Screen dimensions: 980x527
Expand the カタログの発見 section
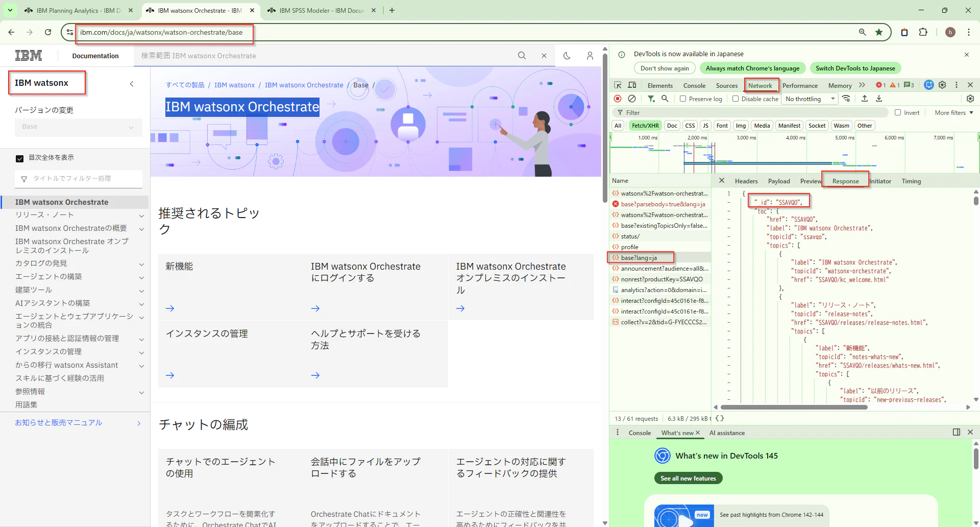(x=141, y=265)
